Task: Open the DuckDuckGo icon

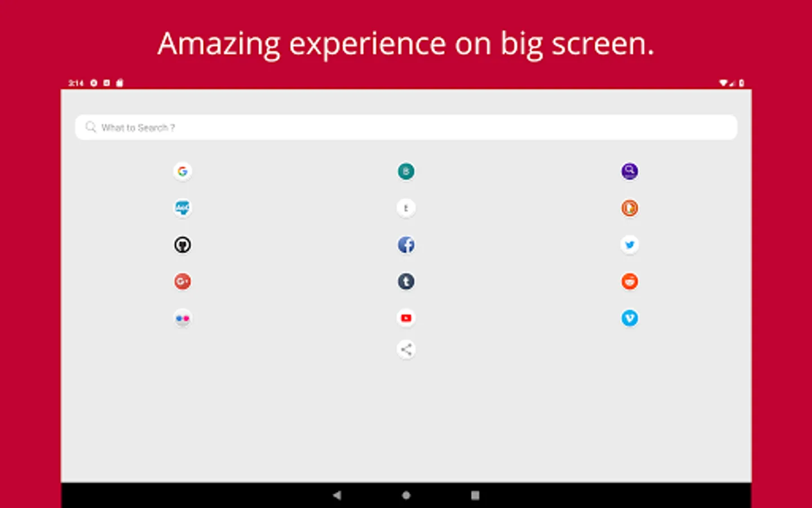Action: pyautogui.click(x=629, y=208)
